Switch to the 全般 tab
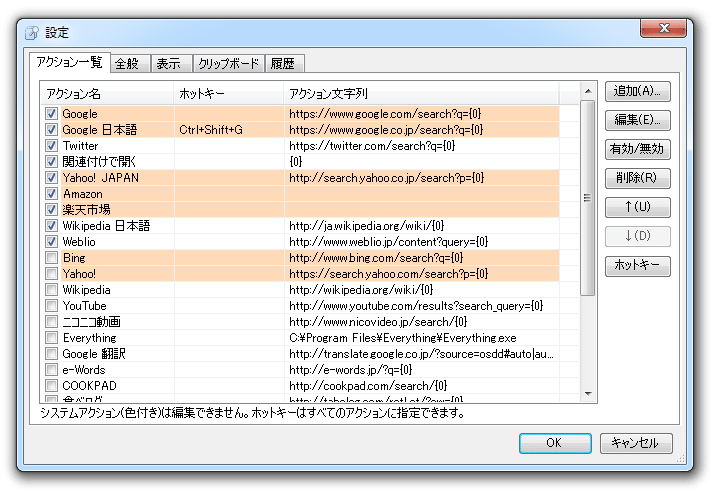Screen dimensions: 715x494 click(130, 63)
